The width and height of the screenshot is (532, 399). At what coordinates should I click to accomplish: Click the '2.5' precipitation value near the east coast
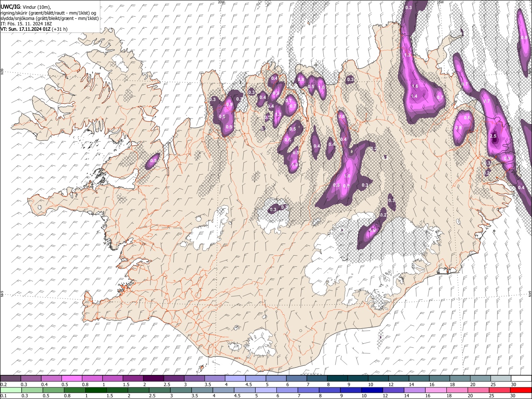click(x=493, y=136)
